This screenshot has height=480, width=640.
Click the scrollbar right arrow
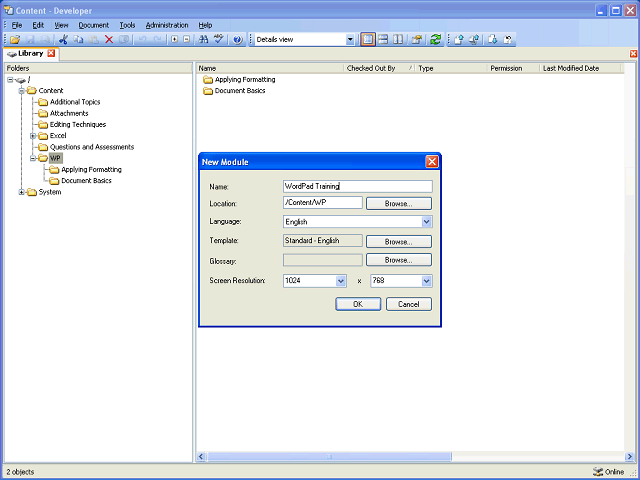629,457
